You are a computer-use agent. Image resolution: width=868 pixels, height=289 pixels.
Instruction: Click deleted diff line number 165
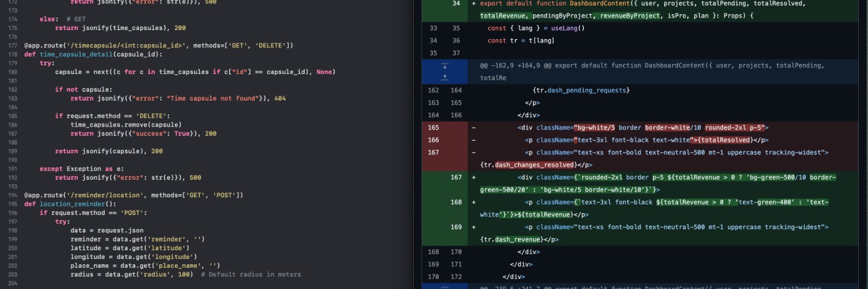pyautogui.click(x=433, y=128)
